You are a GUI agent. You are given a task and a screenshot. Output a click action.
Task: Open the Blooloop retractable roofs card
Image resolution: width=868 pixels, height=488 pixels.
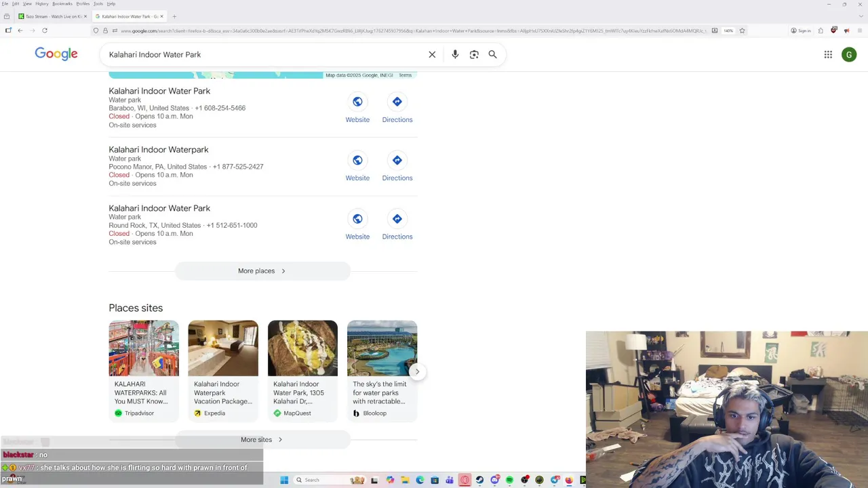pyautogui.click(x=382, y=370)
